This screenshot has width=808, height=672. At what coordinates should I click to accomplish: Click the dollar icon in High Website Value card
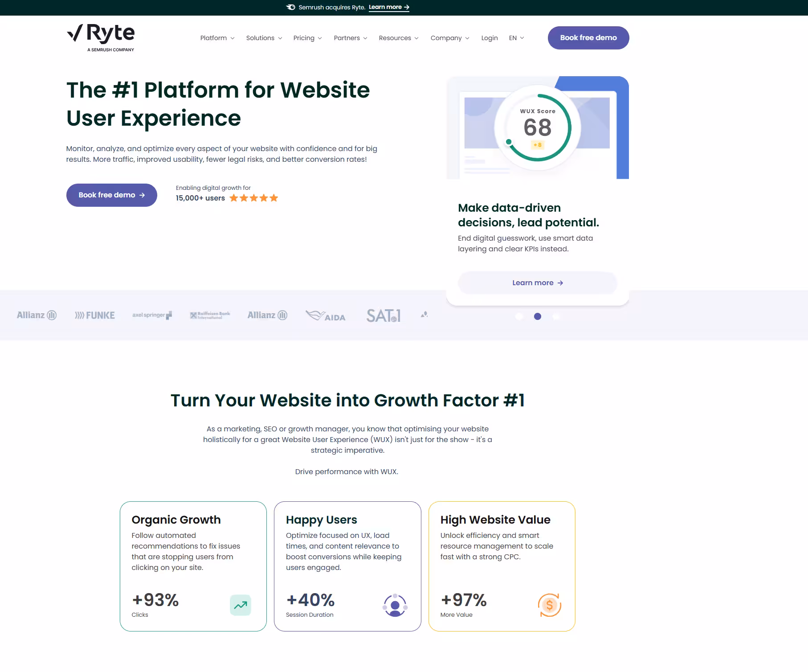point(549,605)
